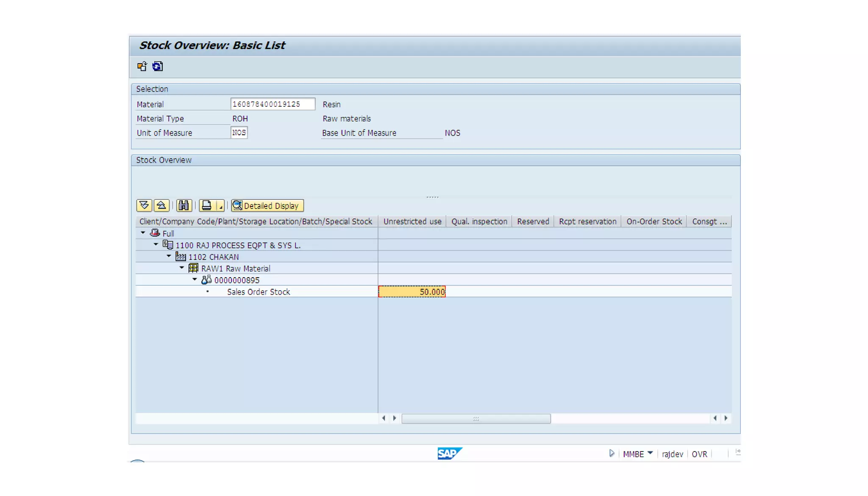Click the SAP logo in the status bar
This screenshot has width=868, height=496.
coord(449,453)
